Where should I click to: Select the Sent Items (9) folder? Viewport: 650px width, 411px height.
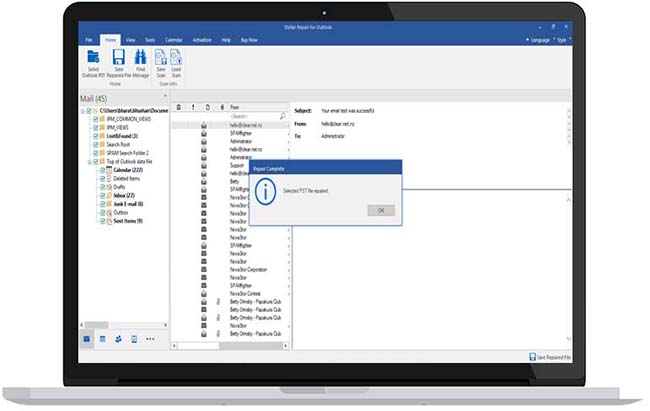pos(128,221)
